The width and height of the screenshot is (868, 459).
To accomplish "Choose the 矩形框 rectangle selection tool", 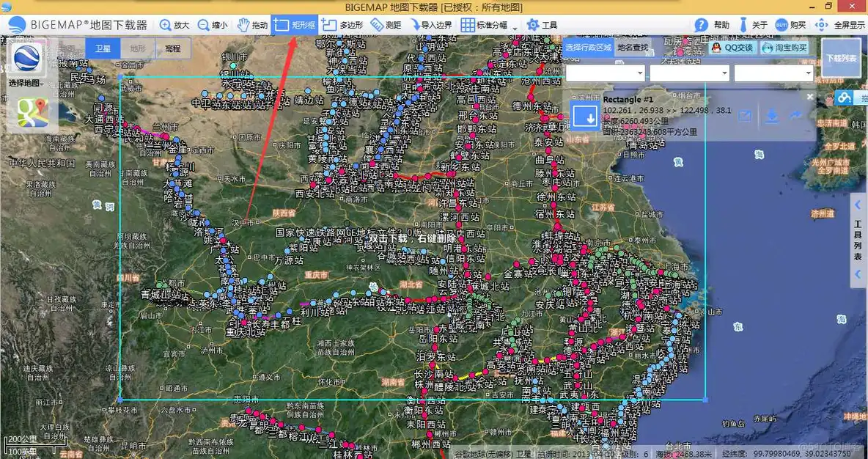I will click(x=295, y=25).
